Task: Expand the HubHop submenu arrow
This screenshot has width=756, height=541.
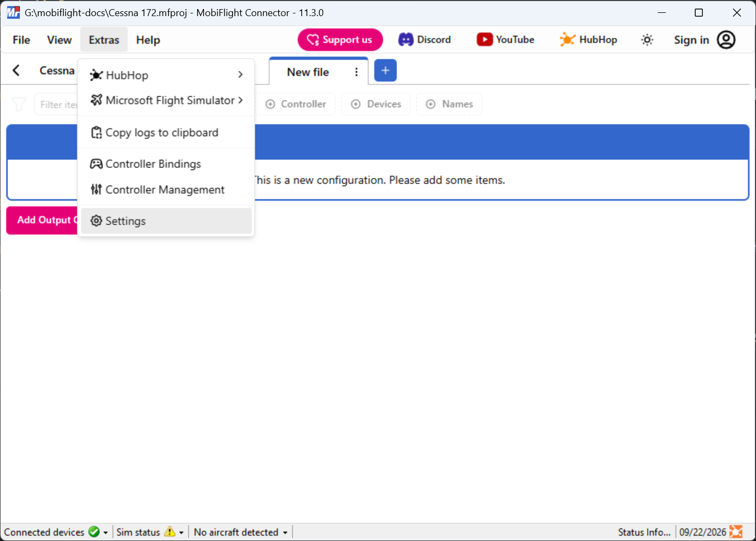Action: 240,75
